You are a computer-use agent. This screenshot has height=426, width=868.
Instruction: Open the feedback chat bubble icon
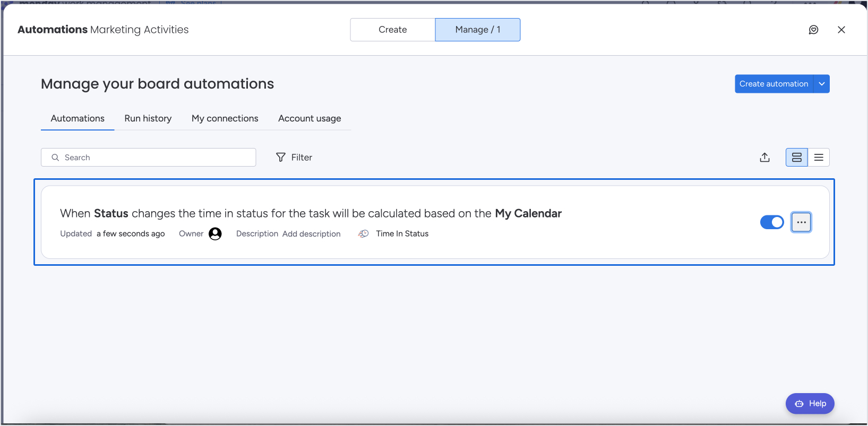(x=813, y=30)
